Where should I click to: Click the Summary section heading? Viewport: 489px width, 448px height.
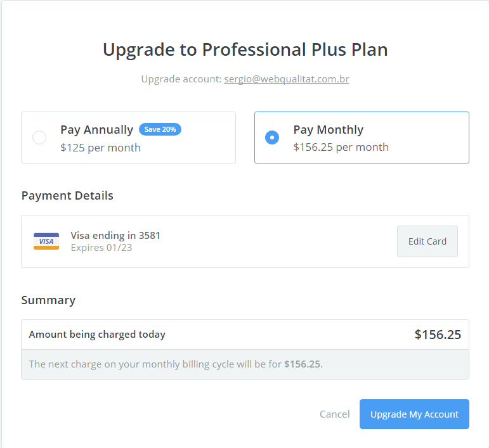click(48, 300)
